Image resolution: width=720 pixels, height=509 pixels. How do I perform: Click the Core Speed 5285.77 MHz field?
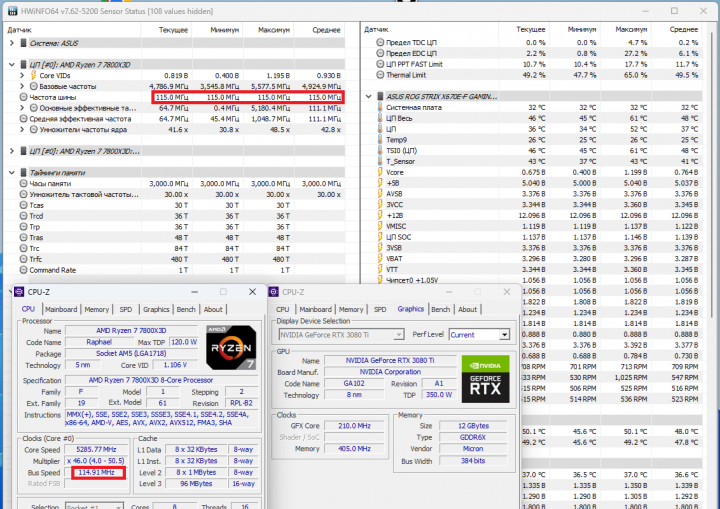96,450
